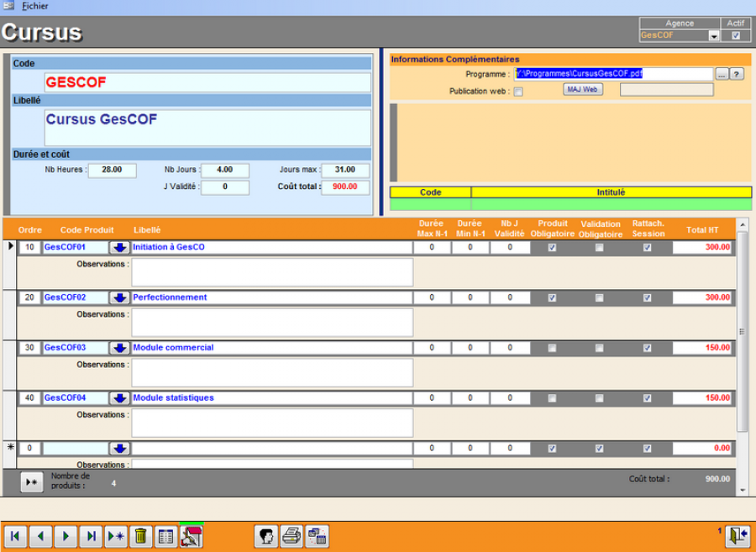
Task: Open the product dropdown for GesCOF03
Action: 119,348
